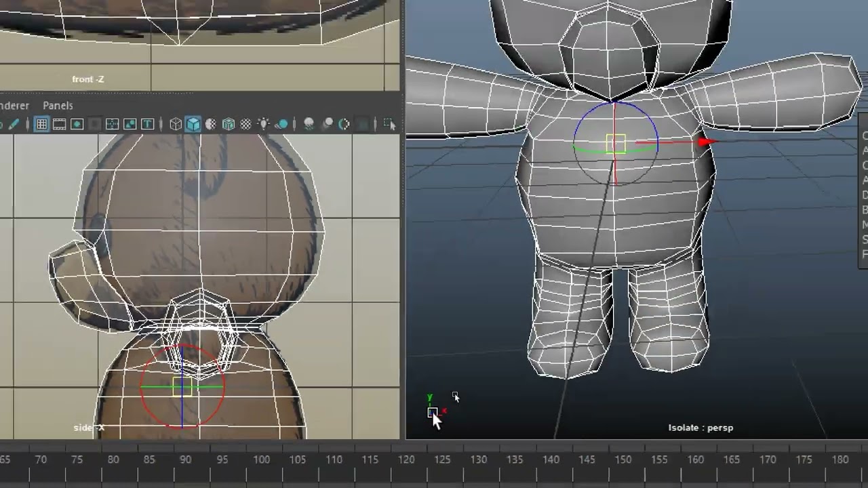
Task: Jump to frame 120 on the timeline
Action: point(406,460)
